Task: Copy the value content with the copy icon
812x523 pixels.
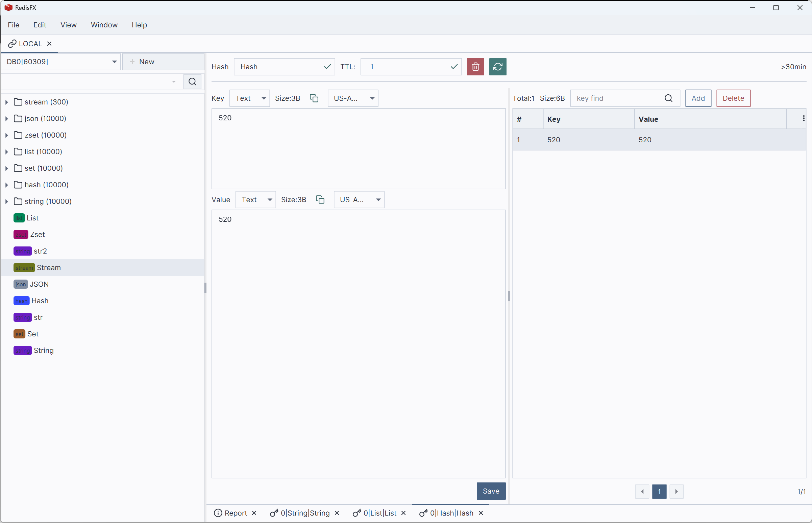Action: [x=319, y=200]
